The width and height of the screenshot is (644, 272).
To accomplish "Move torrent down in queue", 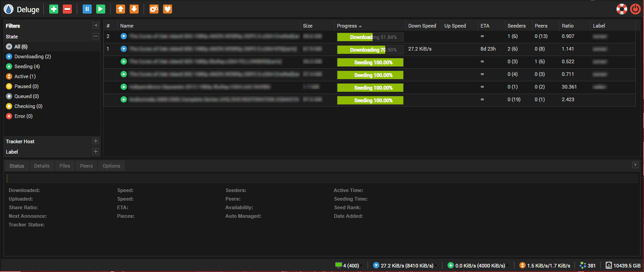I will tap(134, 9).
